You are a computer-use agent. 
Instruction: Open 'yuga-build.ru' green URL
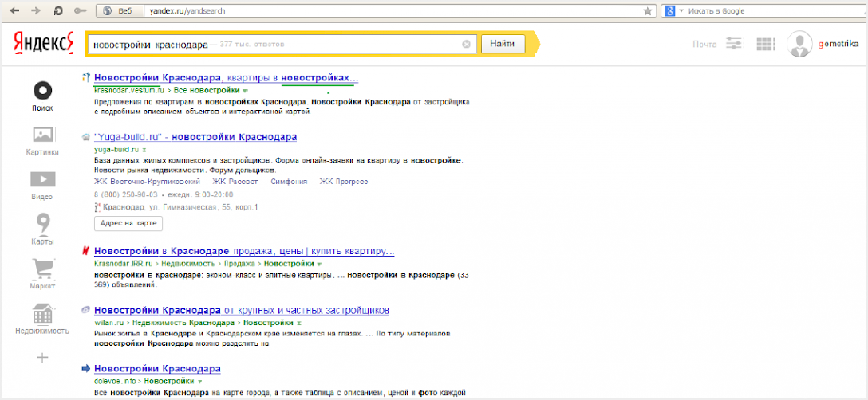tap(116, 149)
